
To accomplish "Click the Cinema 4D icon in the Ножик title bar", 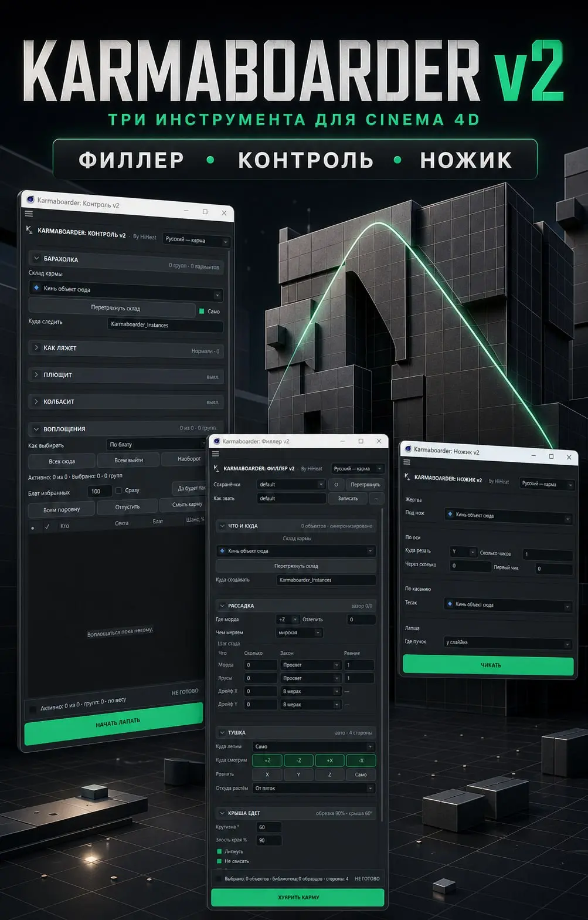I will (x=407, y=449).
